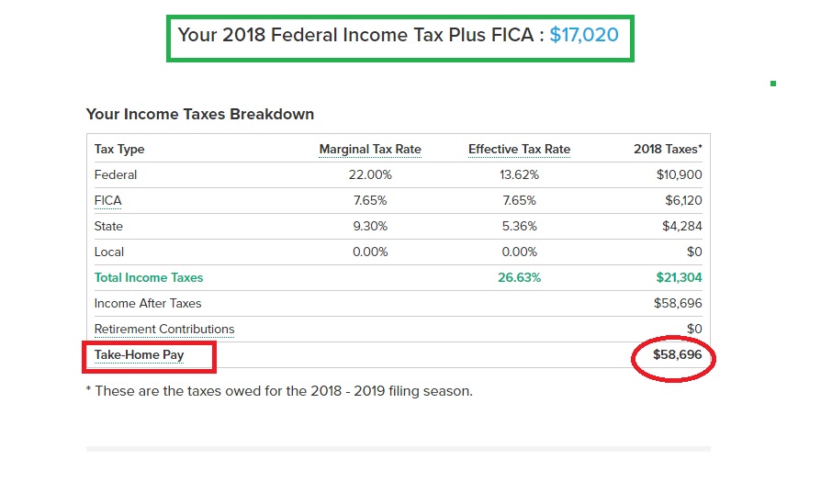Click the "2018 Taxes*" column header
Screen dimensions: 832x504
(668, 149)
